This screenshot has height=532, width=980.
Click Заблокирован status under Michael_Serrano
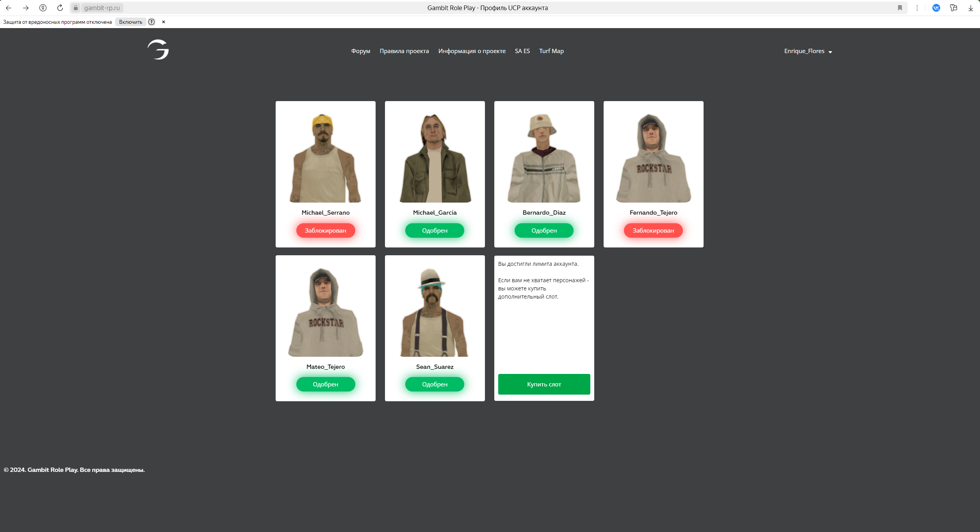tap(325, 231)
